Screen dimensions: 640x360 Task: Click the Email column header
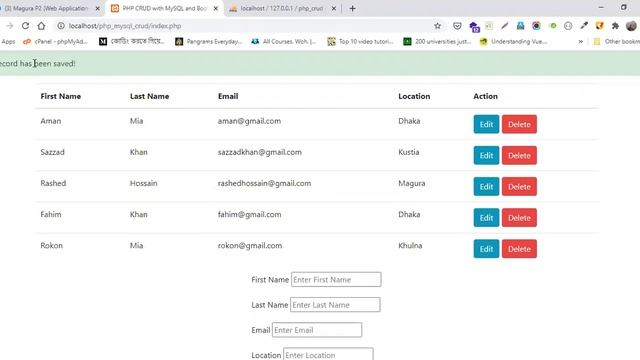228,96
